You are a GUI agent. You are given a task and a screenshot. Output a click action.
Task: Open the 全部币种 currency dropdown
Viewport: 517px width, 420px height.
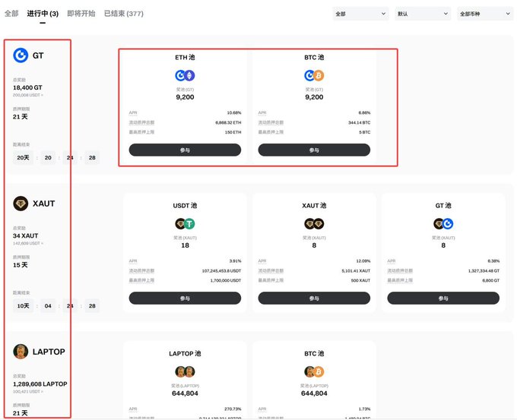coord(485,14)
